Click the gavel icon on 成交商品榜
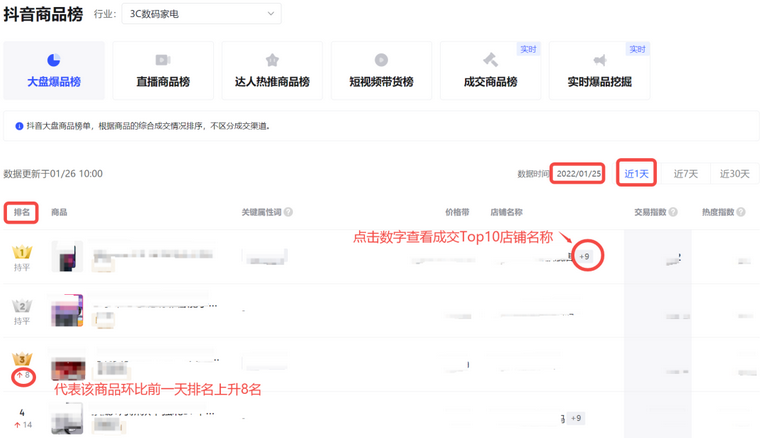 tap(490, 60)
